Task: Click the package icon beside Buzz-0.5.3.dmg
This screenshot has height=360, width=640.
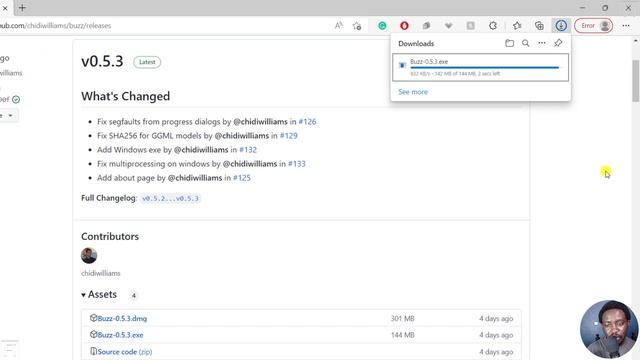Action: 93,318
